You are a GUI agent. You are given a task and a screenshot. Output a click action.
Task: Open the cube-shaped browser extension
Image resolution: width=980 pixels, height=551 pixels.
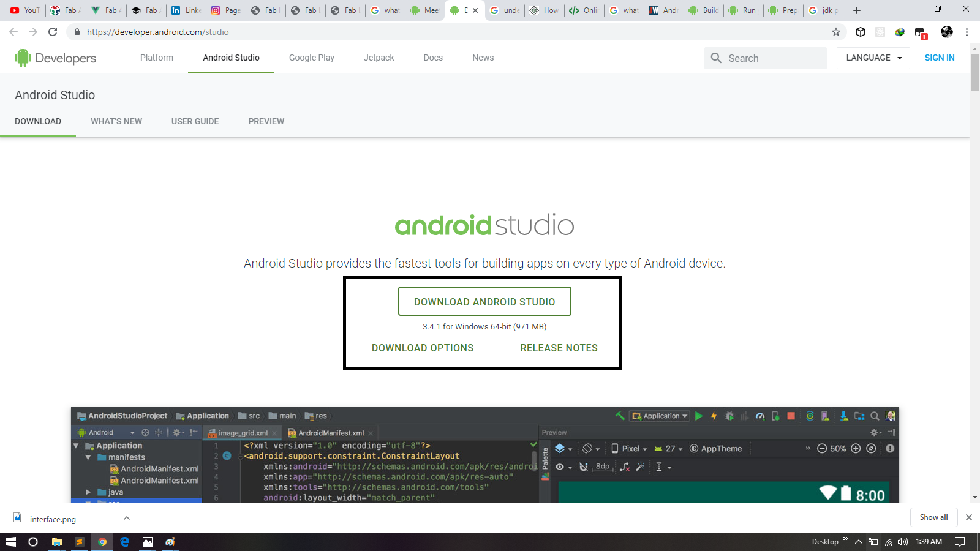pos(861,32)
